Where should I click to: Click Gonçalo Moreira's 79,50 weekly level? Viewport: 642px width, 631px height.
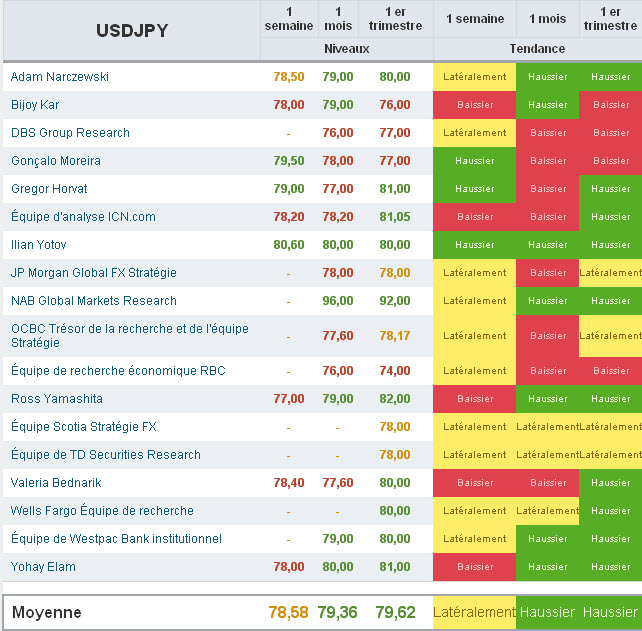point(289,161)
